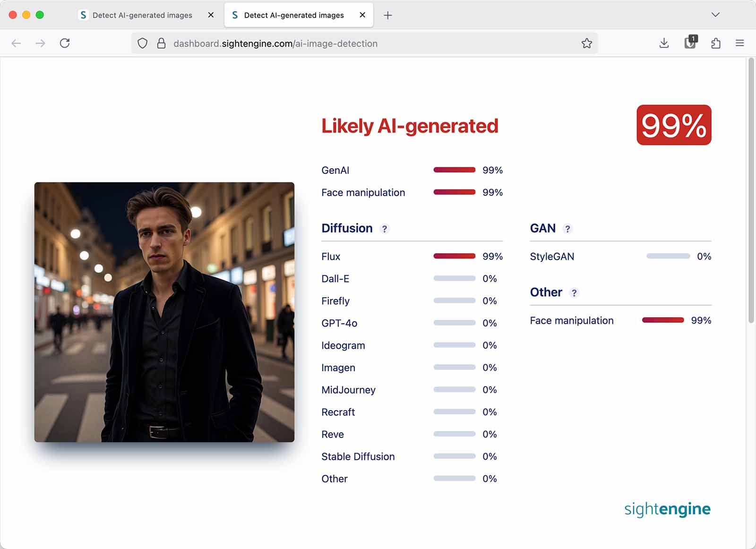
Task: Go back to the previous page
Action: [16, 43]
